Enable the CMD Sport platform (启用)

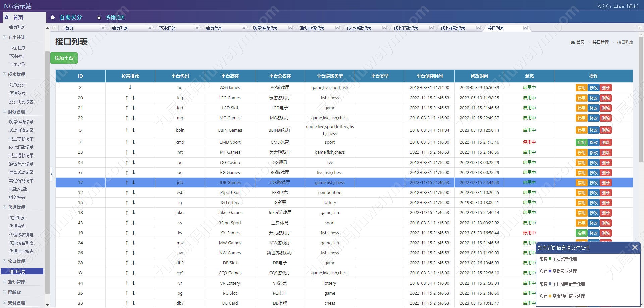pos(581,142)
